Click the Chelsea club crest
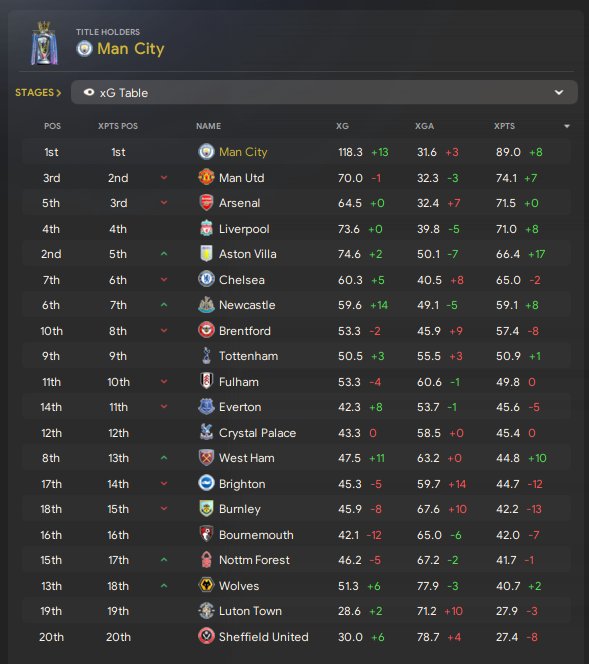589x664 pixels. (x=206, y=279)
